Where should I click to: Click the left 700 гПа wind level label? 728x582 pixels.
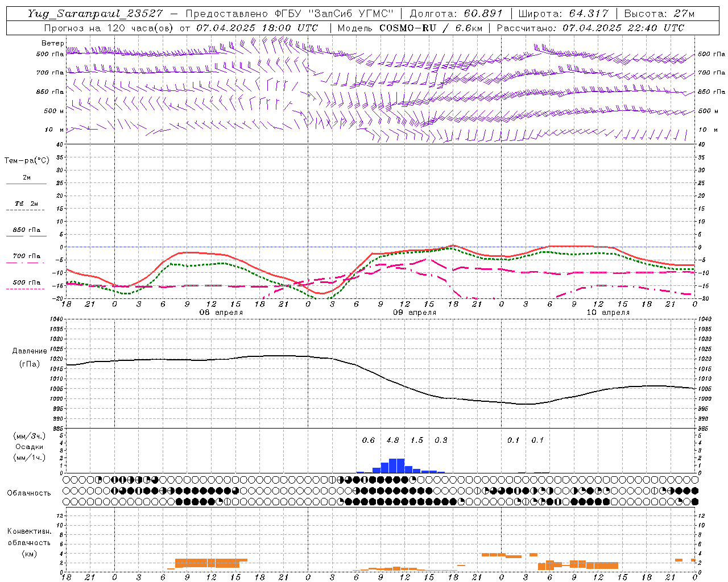(x=50, y=73)
